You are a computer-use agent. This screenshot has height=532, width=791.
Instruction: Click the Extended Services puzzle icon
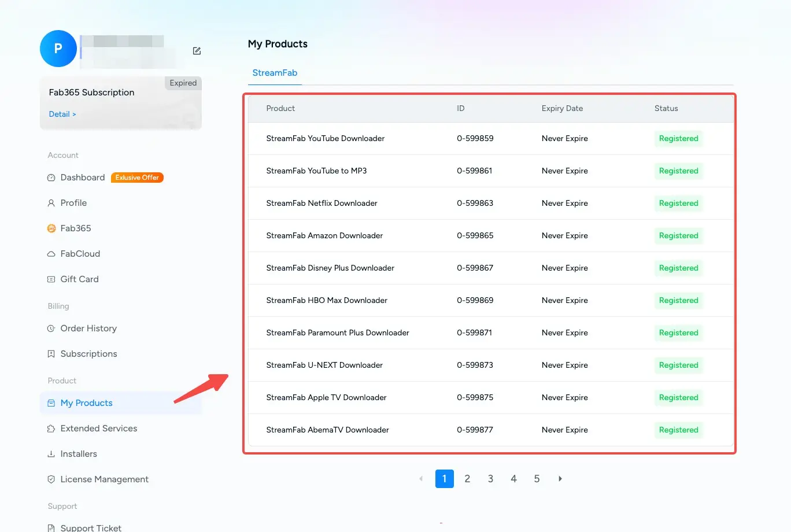pyautogui.click(x=51, y=428)
